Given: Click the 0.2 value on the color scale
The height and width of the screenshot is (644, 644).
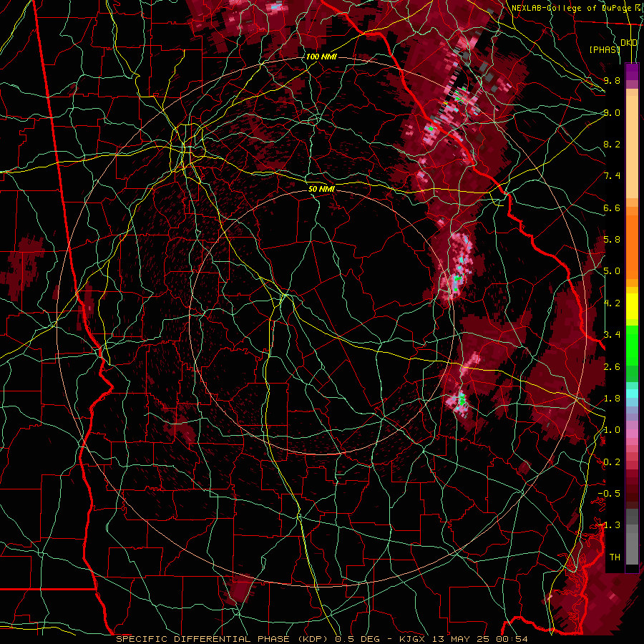Looking at the screenshot, I should [612, 462].
